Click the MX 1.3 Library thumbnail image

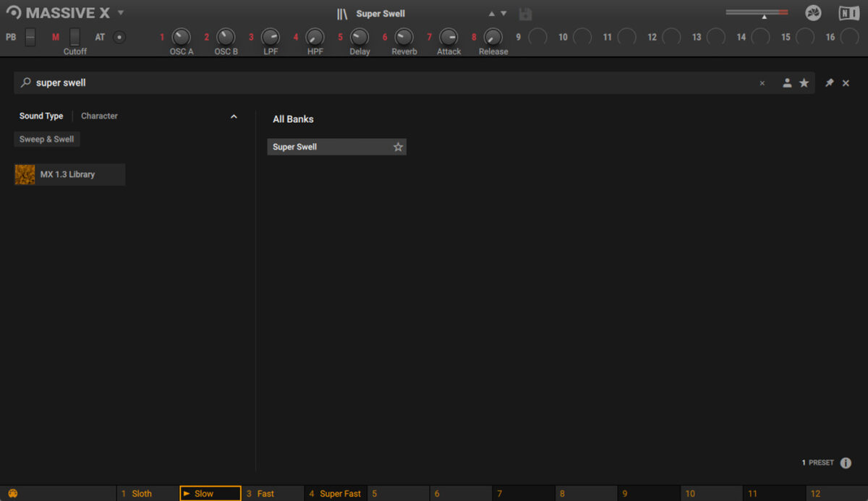tap(25, 174)
